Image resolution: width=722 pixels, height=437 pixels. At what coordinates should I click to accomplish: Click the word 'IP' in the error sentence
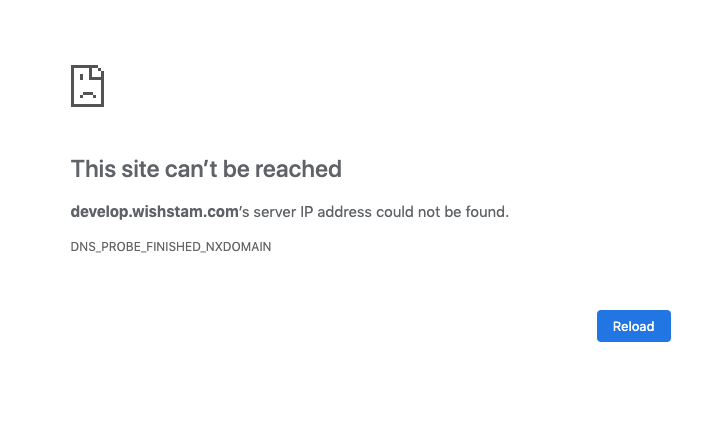click(x=307, y=212)
